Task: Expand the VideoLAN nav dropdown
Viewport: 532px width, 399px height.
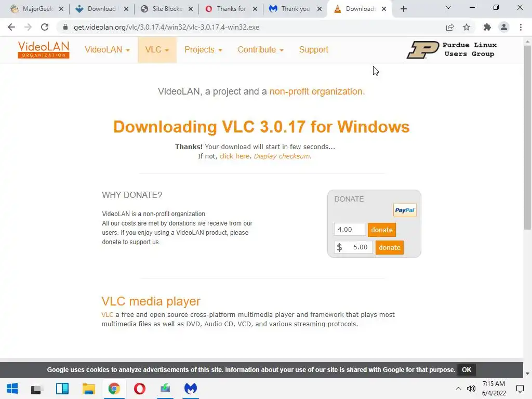Action: (107, 50)
